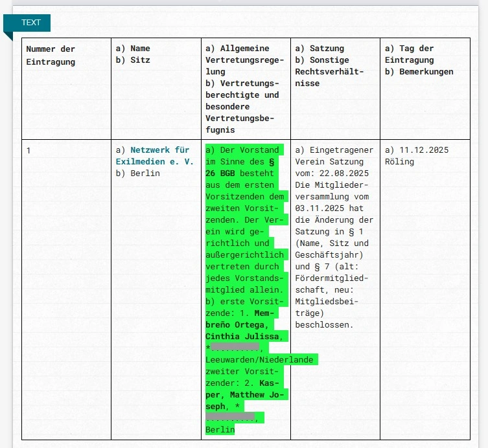Click the 'Allgemeine Vertretungsregelung' column header
The image size is (488, 448).
click(x=246, y=89)
